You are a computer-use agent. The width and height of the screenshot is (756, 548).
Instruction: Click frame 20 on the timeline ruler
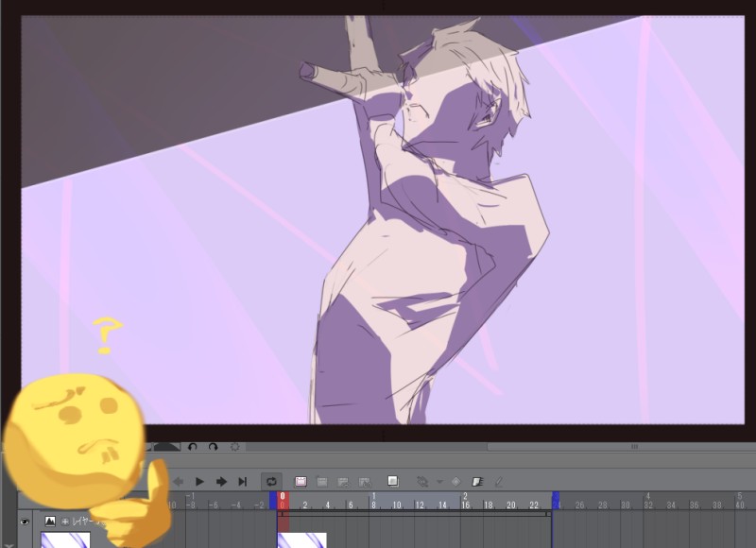511,505
